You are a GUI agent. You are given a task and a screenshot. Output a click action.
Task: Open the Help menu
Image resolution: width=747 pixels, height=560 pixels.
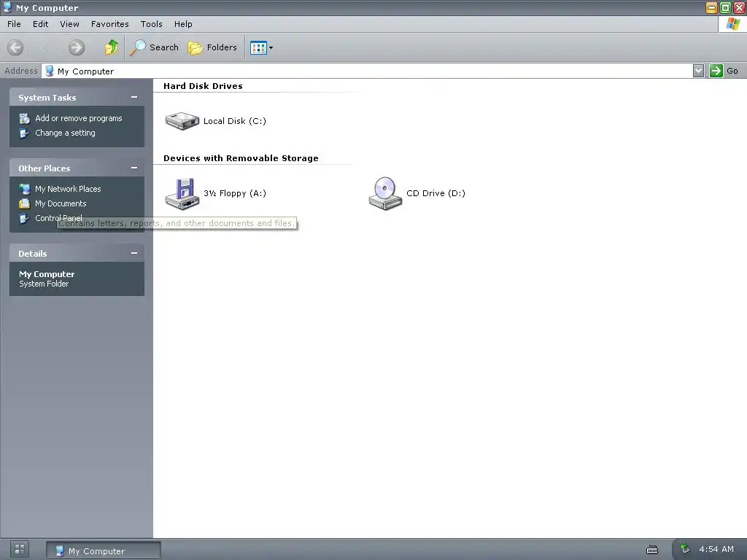pyautogui.click(x=183, y=24)
